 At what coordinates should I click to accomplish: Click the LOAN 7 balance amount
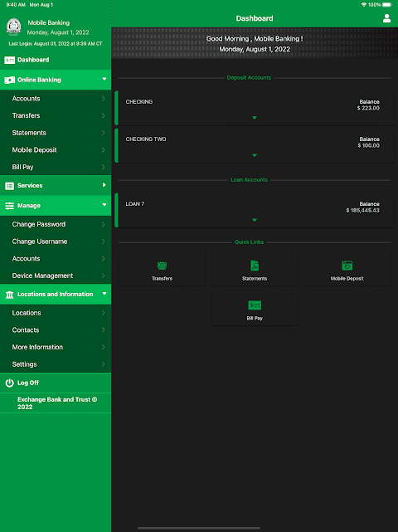362,210
